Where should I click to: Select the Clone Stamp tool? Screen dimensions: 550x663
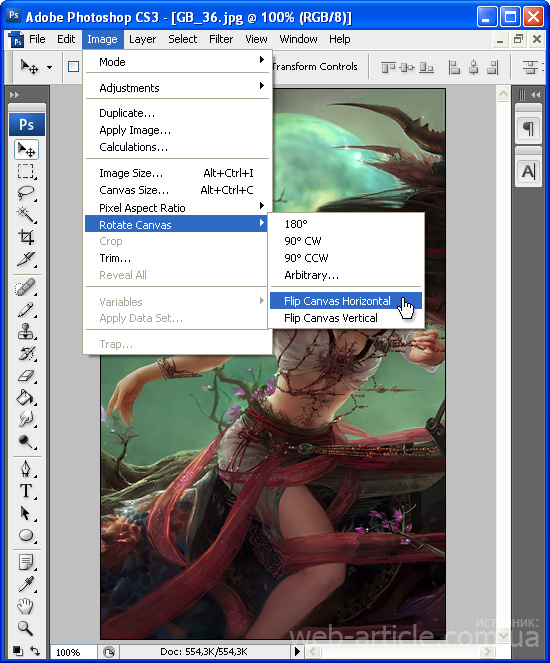pos(26,331)
